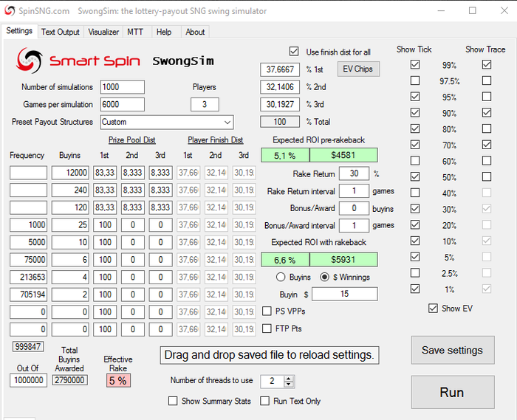Screen dimensions: 517x420
Task: Enable the FTP Pts checkbox
Action: [267, 328]
